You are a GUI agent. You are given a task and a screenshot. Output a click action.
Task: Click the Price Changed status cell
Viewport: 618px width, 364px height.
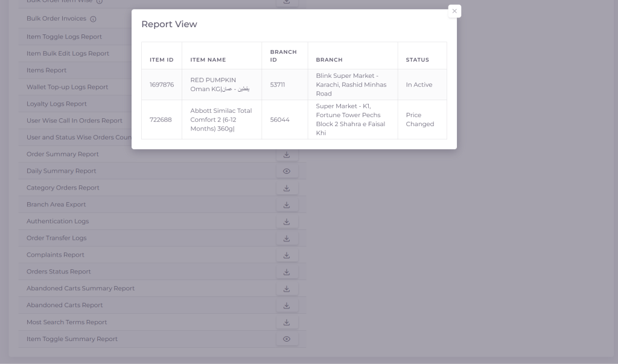point(419,120)
